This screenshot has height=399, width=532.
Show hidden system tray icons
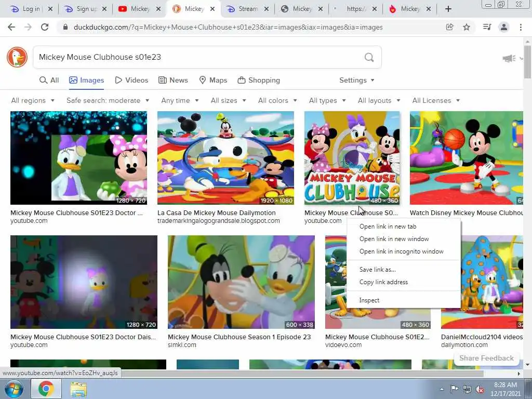442,389
